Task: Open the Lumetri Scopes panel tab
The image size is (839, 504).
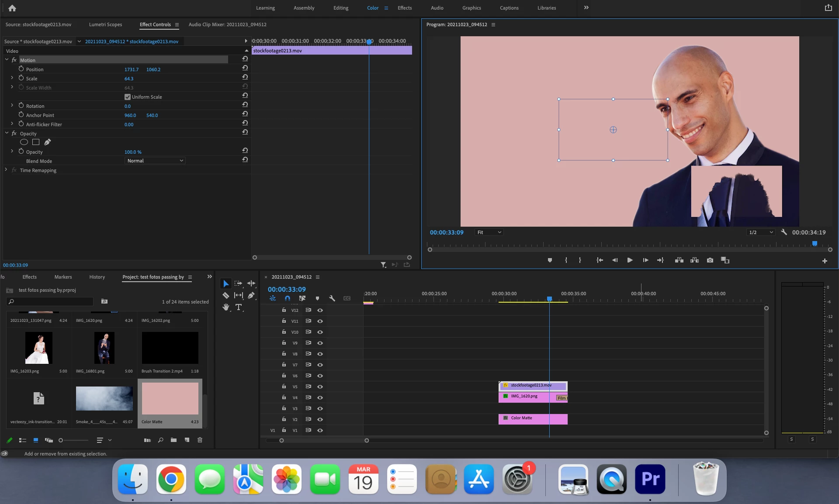Action: [105, 24]
